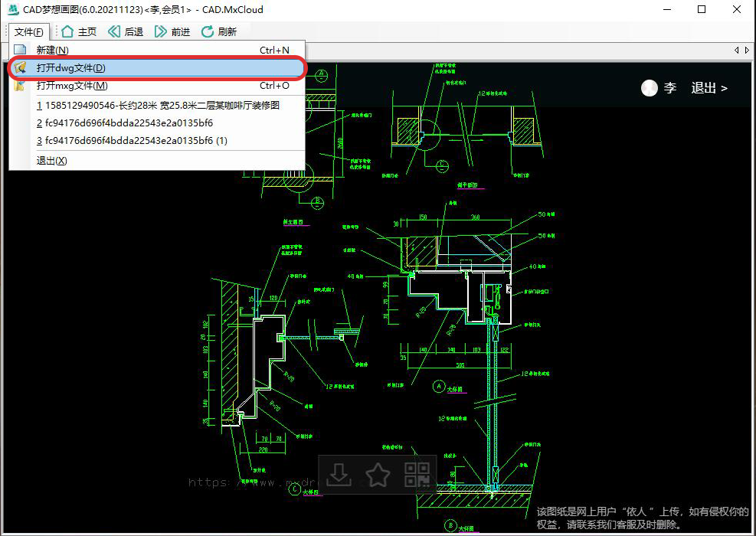Click the tab scroll left arrow
The image size is (756, 536).
[x=736, y=50]
